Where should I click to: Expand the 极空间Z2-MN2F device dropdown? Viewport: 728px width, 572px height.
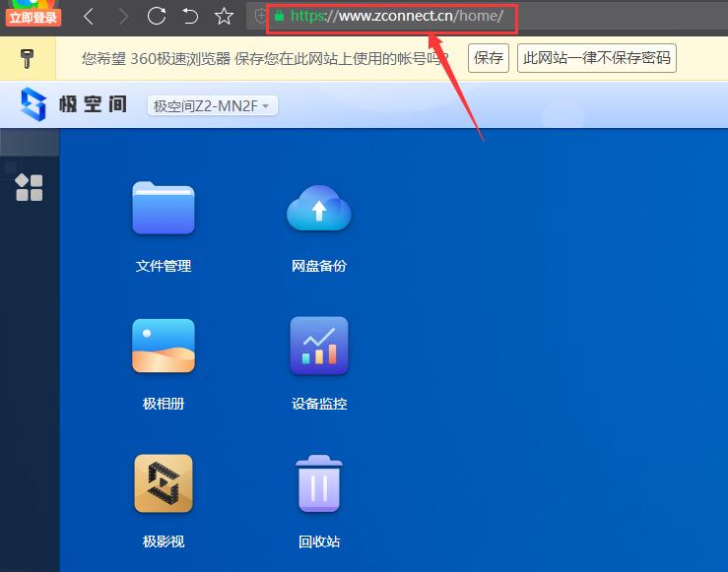point(212,105)
